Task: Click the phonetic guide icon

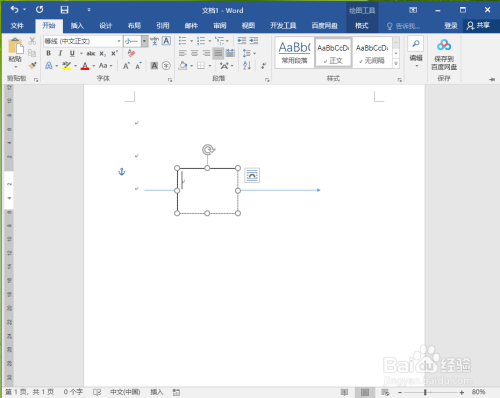Action: point(154,41)
